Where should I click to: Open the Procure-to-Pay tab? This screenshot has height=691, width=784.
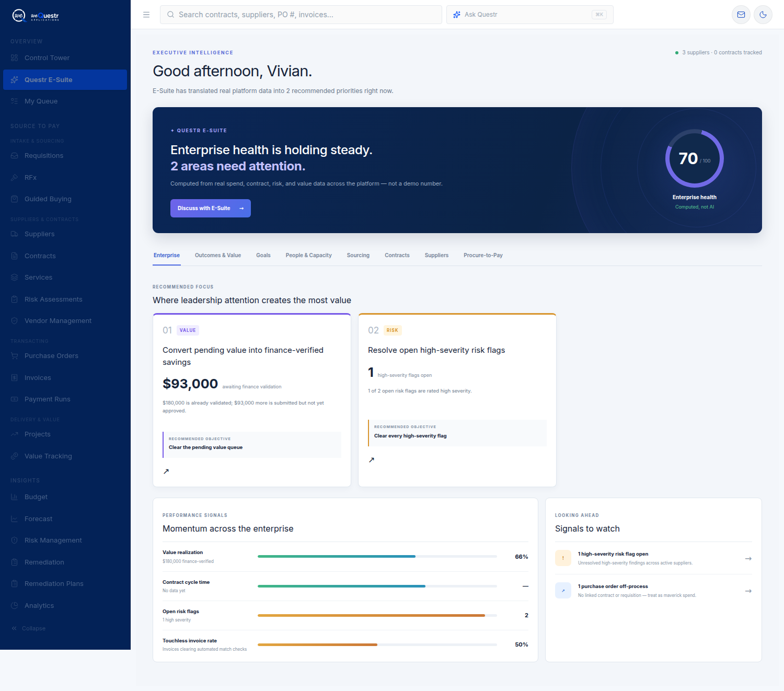tap(483, 256)
